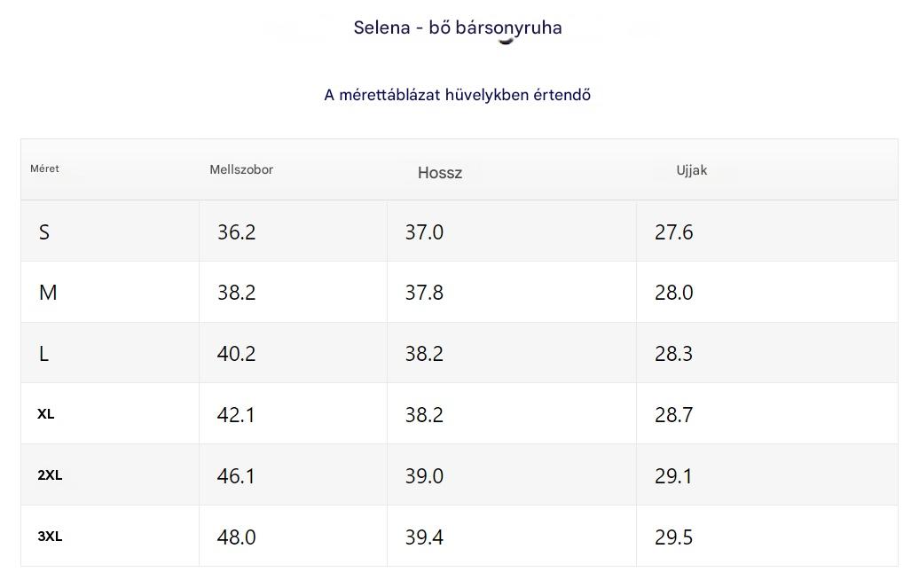Select the size 'M' row label

[x=48, y=293]
